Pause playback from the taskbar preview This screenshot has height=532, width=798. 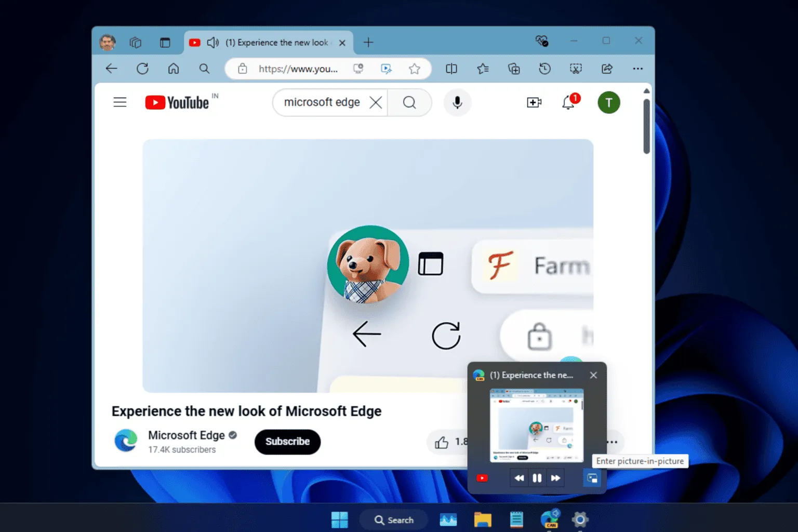pos(537,478)
